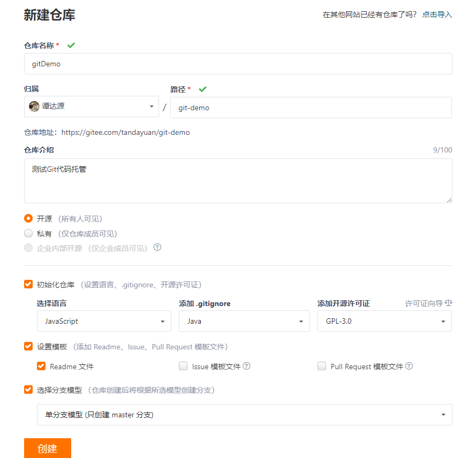Uncheck the 初始化仓库 checkbox
This screenshot has height=458, width=476.
click(x=28, y=284)
